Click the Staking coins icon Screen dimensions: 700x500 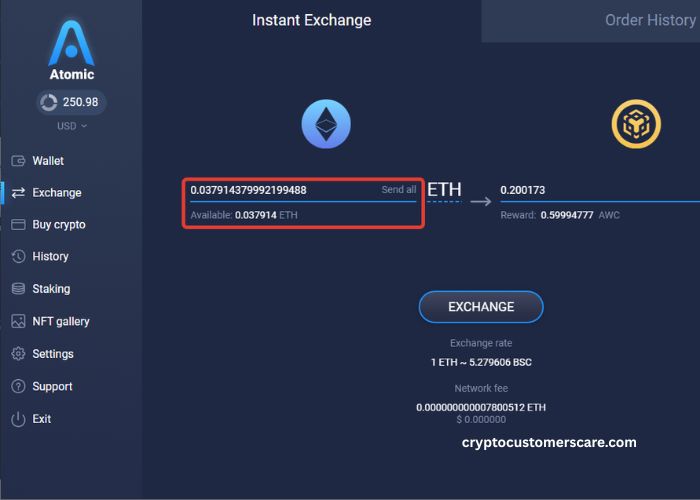click(18, 289)
